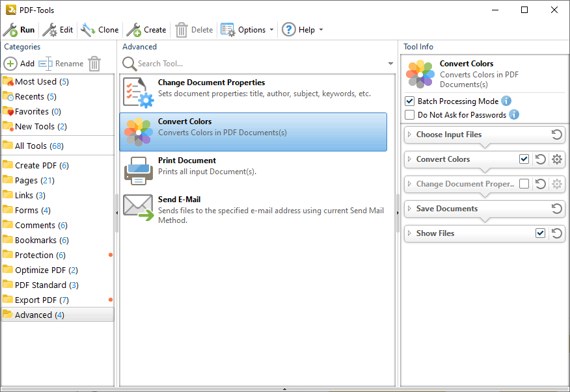Image resolution: width=570 pixels, height=392 pixels.
Task: Expand the Show Files step
Action: coord(410,233)
